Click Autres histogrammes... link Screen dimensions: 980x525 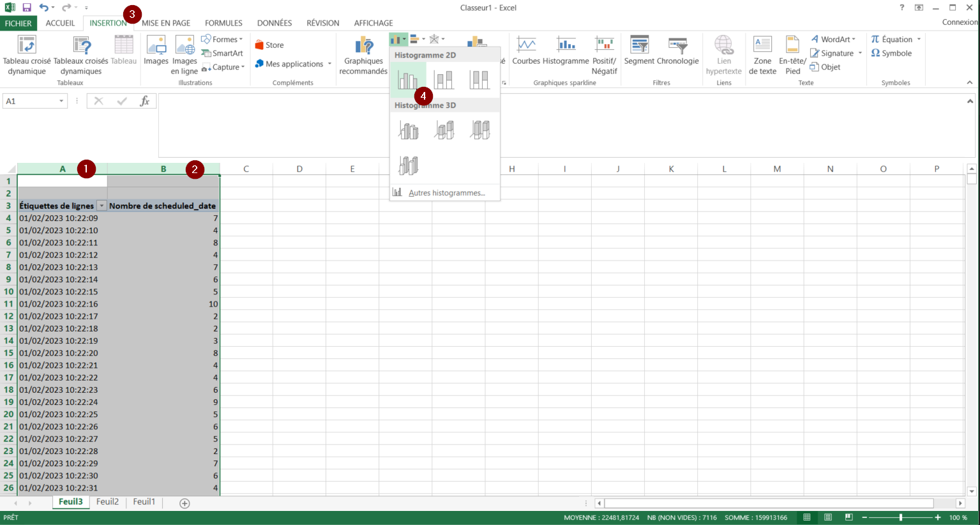coord(446,193)
